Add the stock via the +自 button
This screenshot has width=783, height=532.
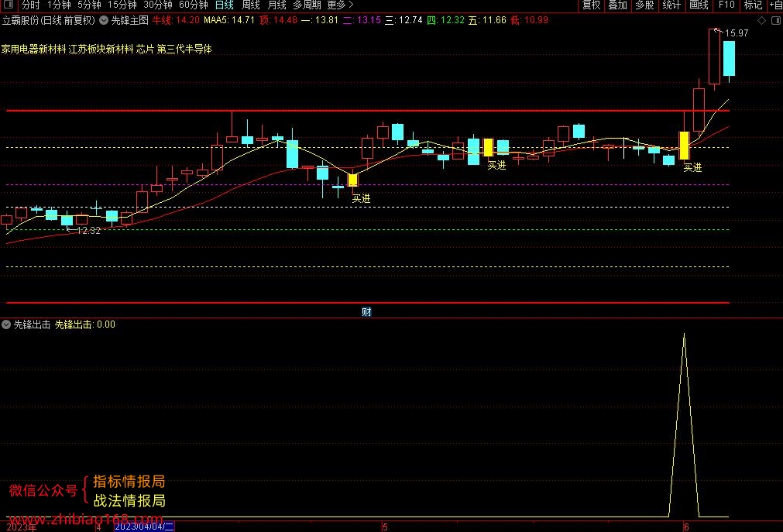click(775, 5)
